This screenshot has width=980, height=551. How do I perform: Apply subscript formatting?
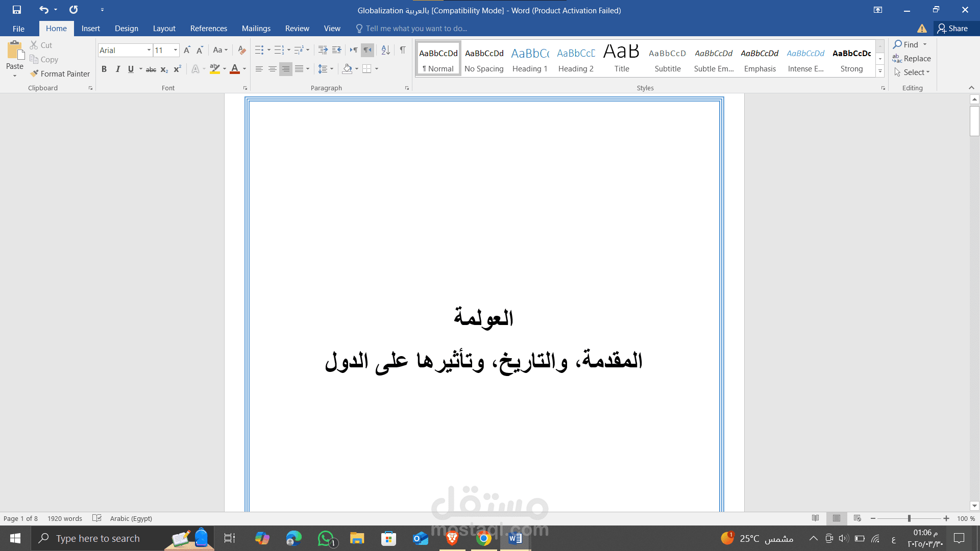point(164,69)
